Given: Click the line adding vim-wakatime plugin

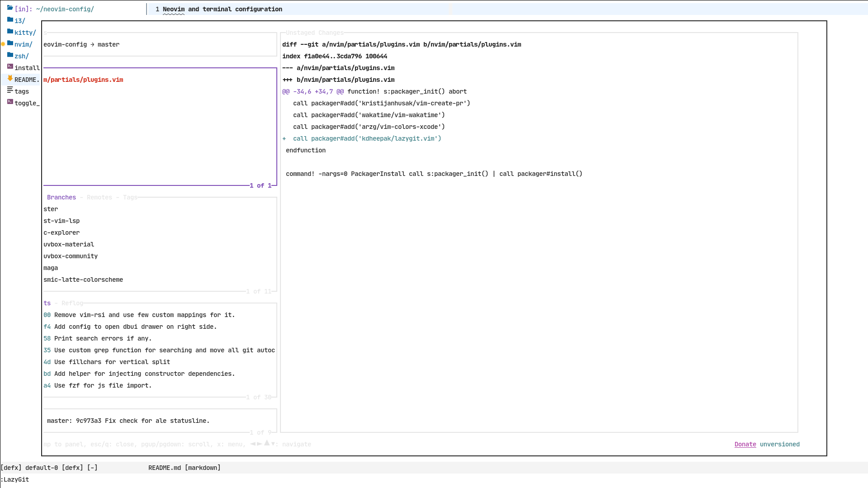Looking at the screenshot, I should coord(369,115).
